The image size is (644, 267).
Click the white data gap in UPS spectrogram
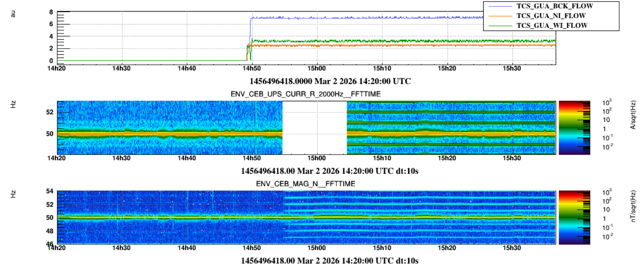click(x=314, y=128)
